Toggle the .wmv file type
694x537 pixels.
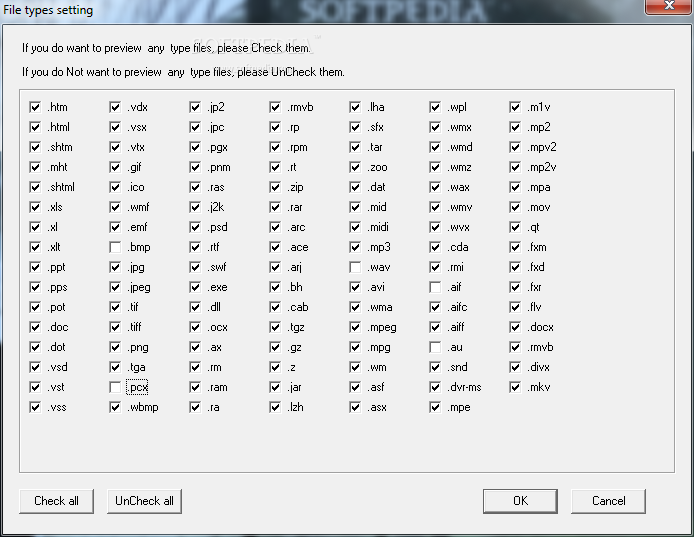point(435,207)
